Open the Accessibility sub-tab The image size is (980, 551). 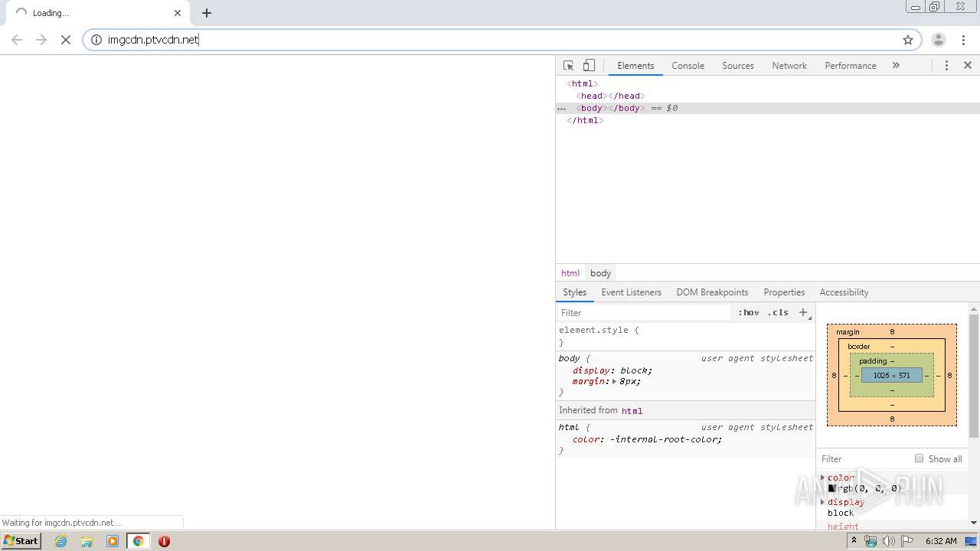[x=844, y=292]
